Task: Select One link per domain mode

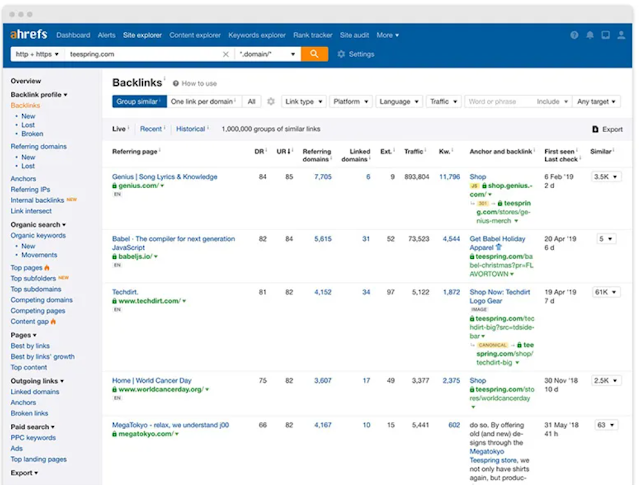Action: pos(204,101)
